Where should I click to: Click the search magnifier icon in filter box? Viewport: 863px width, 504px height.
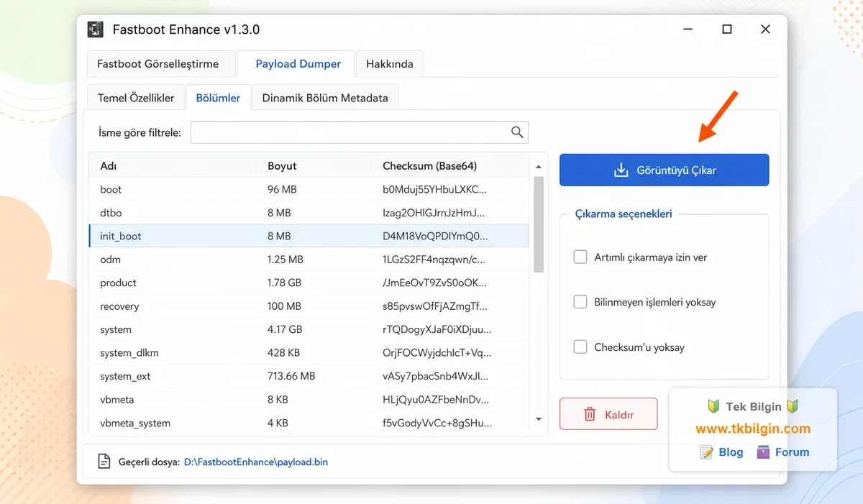(x=517, y=132)
